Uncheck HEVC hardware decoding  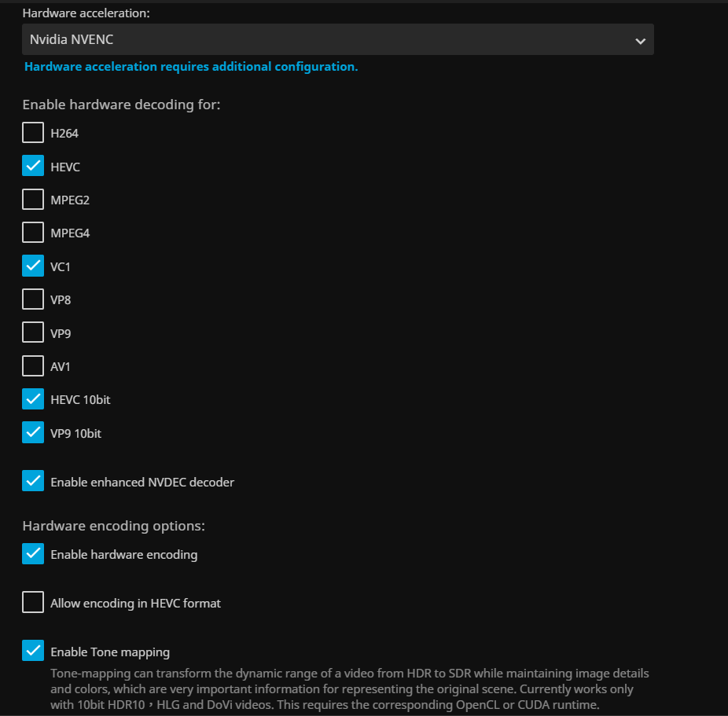tap(33, 167)
